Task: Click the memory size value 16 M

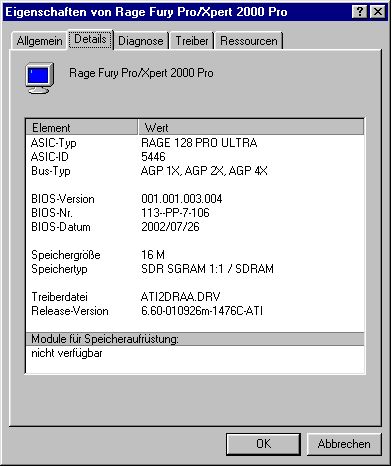Action: click(153, 255)
